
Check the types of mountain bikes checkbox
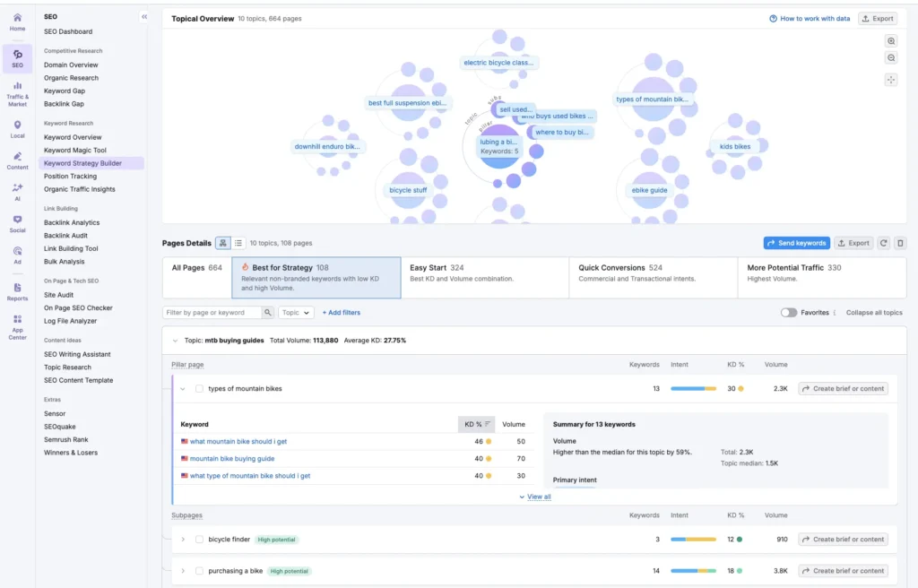199,388
